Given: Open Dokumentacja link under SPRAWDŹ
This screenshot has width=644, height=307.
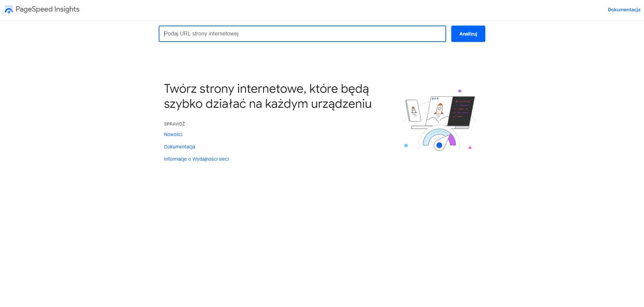Looking at the screenshot, I should [x=179, y=147].
